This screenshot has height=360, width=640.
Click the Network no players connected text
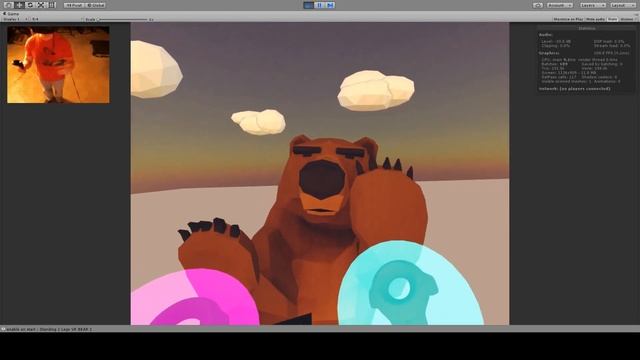[574, 89]
